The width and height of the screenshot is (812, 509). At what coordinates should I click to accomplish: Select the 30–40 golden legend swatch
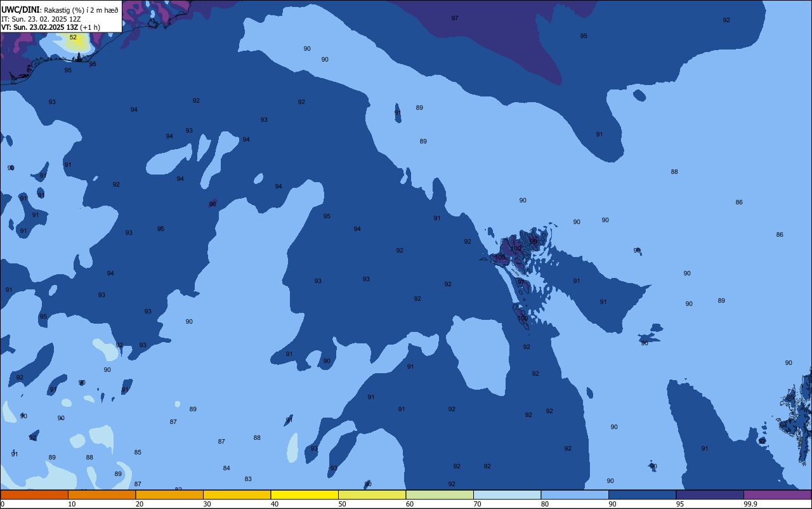pos(237,494)
